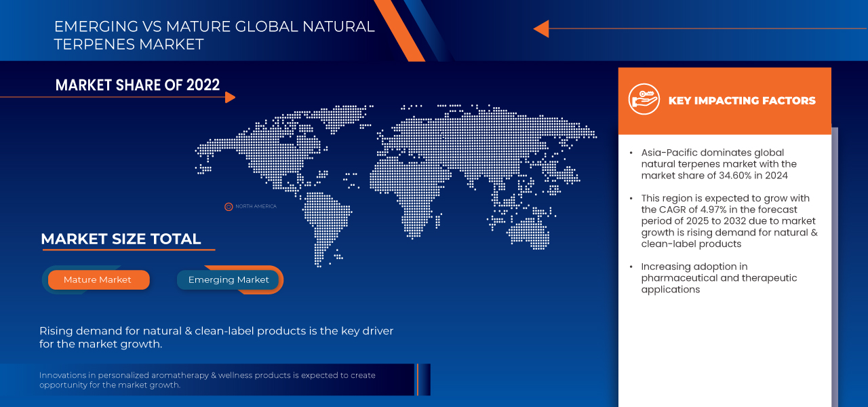Click the Rising demand key driver text
This screenshot has height=407, width=868.
[216, 337]
